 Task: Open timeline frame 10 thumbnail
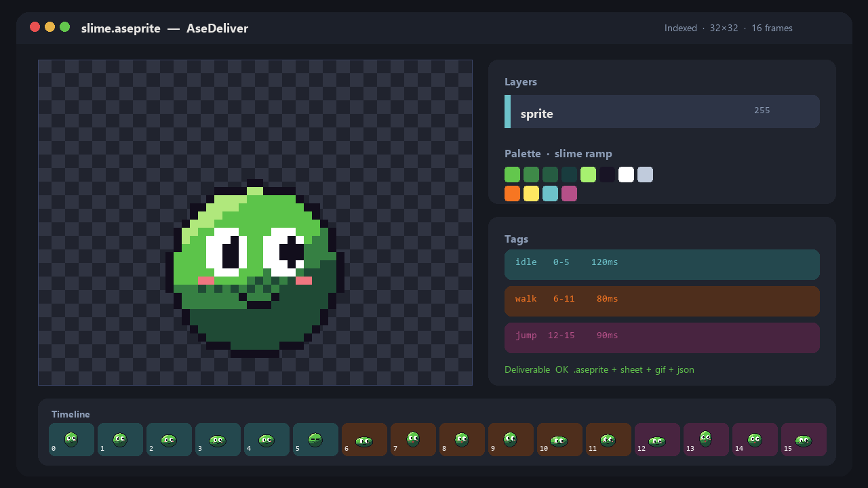click(x=559, y=440)
